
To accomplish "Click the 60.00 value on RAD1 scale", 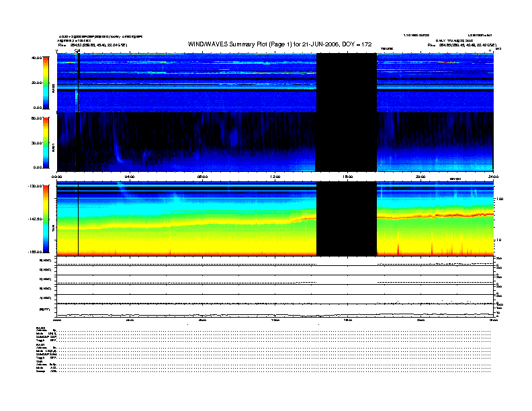I will [x=36, y=118].
